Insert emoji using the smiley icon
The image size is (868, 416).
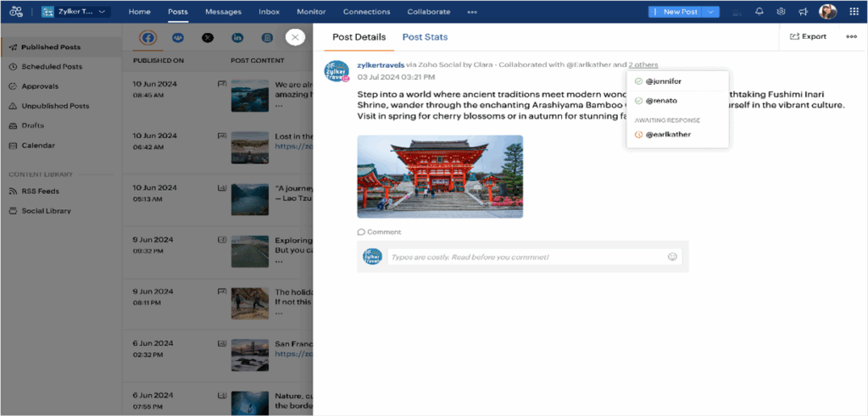(673, 257)
